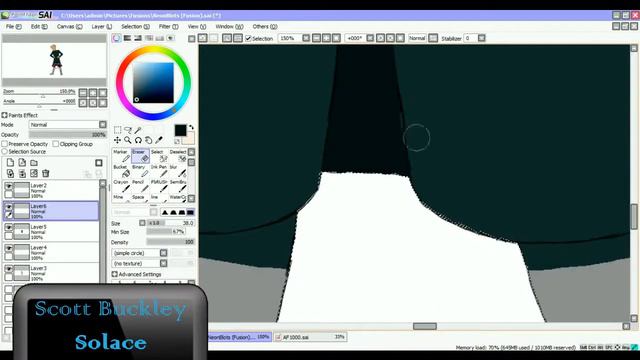Viewport: 640px width, 360px height.
Task: Show the color wheel panel icon
Action: click(117, 38)
